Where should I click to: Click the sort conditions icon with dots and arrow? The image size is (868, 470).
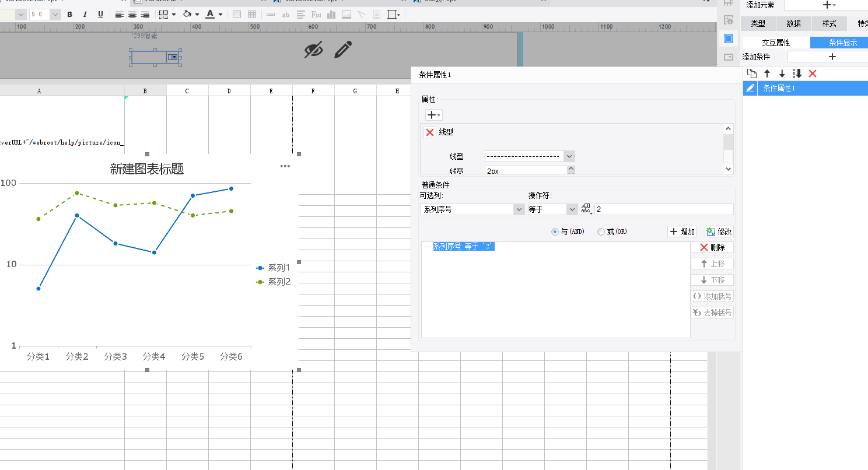coord(797,73)
